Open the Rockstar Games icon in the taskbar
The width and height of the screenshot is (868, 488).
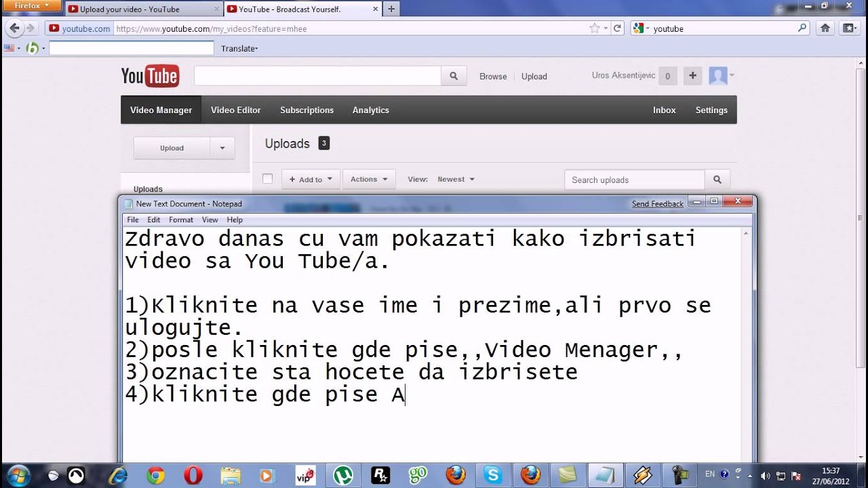pos(380,475)
